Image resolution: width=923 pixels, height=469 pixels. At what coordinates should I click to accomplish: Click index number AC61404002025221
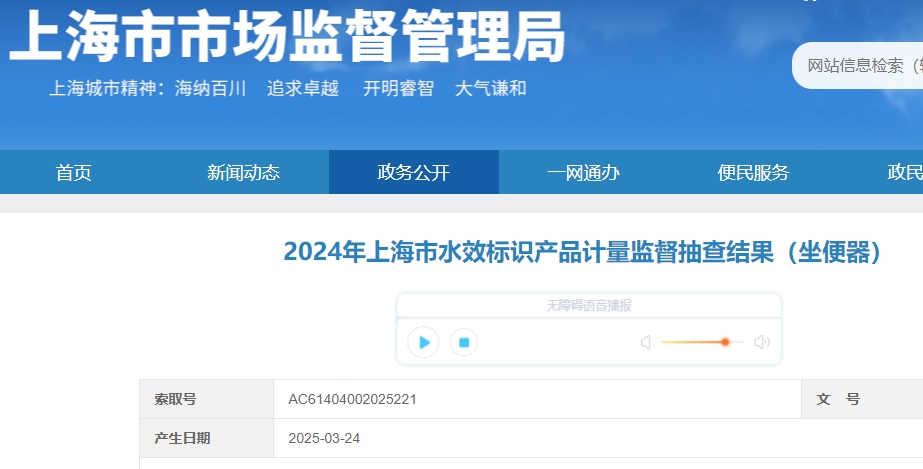[352, 399]
